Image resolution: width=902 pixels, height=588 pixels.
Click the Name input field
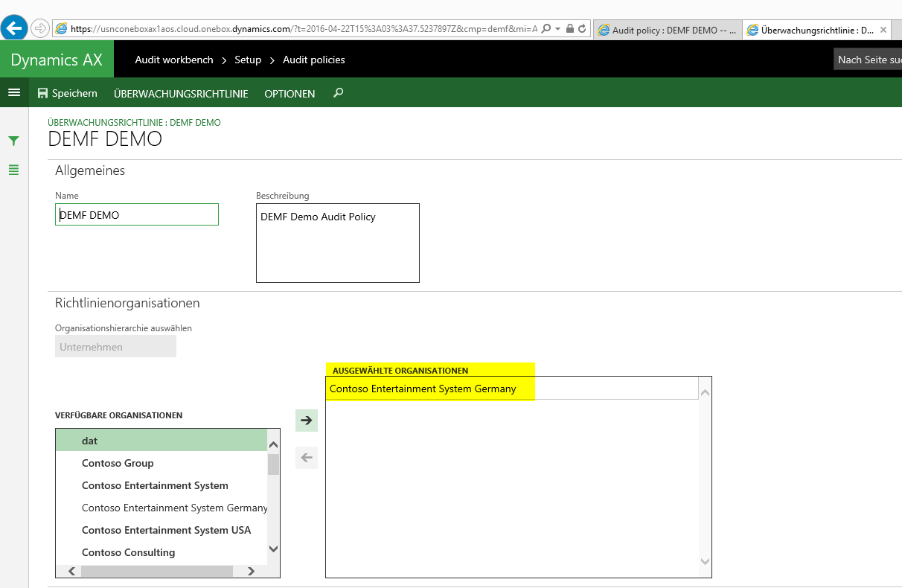click(x=137, y=215)
